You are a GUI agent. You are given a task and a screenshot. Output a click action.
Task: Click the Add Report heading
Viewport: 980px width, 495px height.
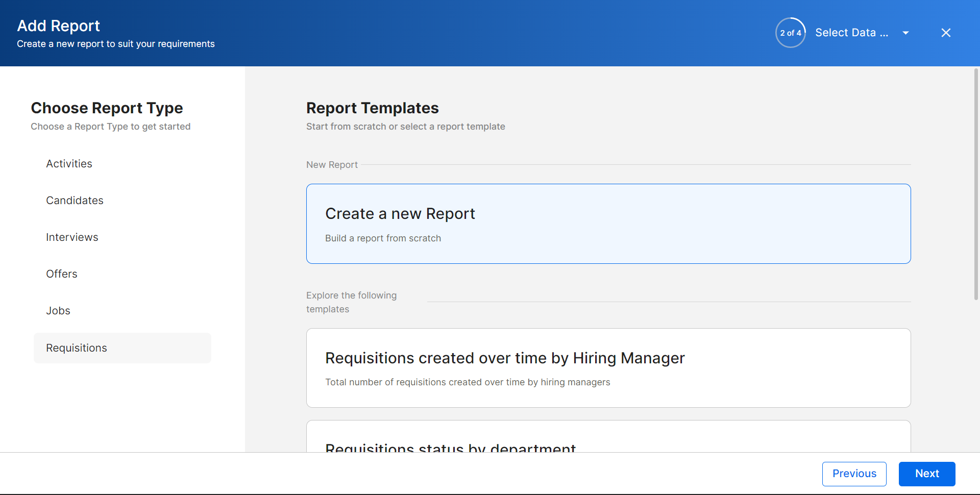[58, 26]
